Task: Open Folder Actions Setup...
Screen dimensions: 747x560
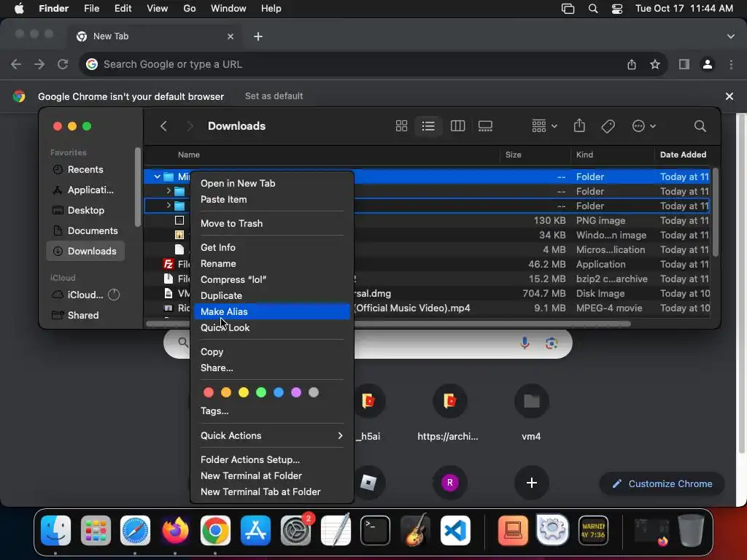Action: coord(271,460)
